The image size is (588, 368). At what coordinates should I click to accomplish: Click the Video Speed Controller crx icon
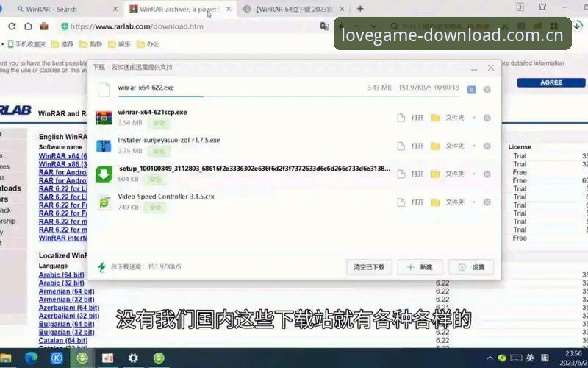point(104,202)
